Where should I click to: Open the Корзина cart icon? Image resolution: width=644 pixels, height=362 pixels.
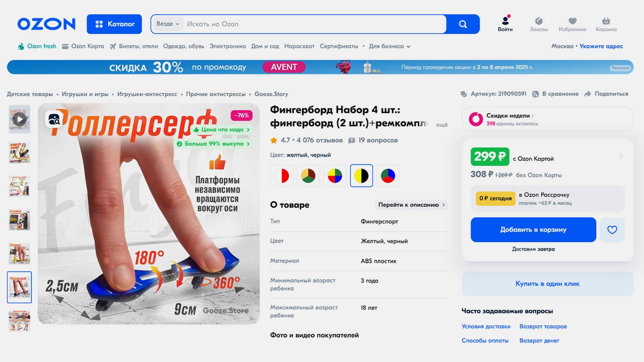tap(606, 21)
